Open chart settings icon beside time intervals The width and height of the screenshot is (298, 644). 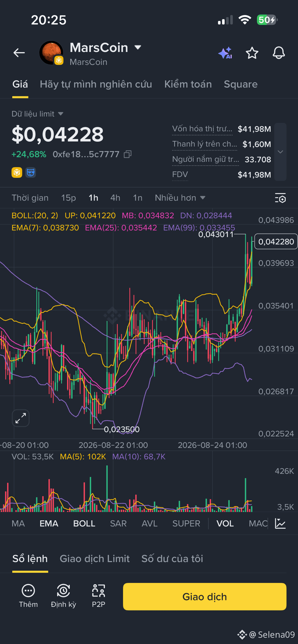(x=280, y=198)
